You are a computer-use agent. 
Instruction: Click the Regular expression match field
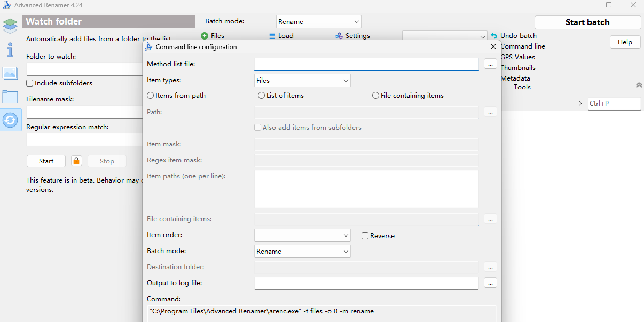[84, 140]
